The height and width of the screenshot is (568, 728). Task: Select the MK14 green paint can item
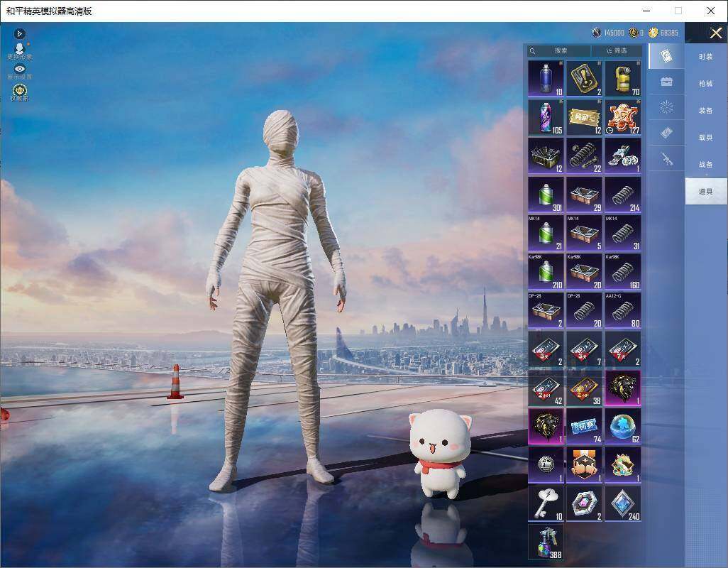pyautogui.click(x=546, y=234)
